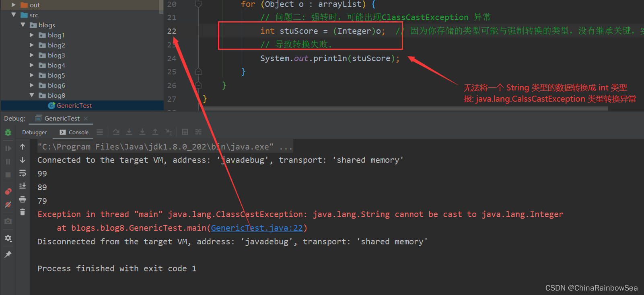Image resolution: width=644 pixels, height=295 pixels.
Task: Click 'System.out.println(stuScore);' code line
Action: pos(330,58)
